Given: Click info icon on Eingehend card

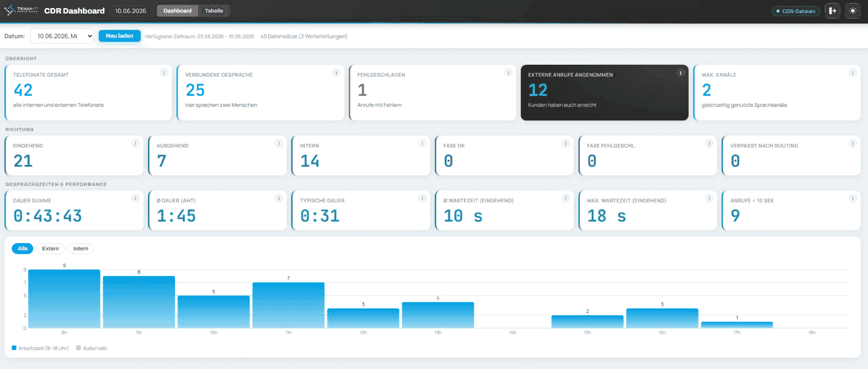Looking at the screenshot, I should coord(135,143).
